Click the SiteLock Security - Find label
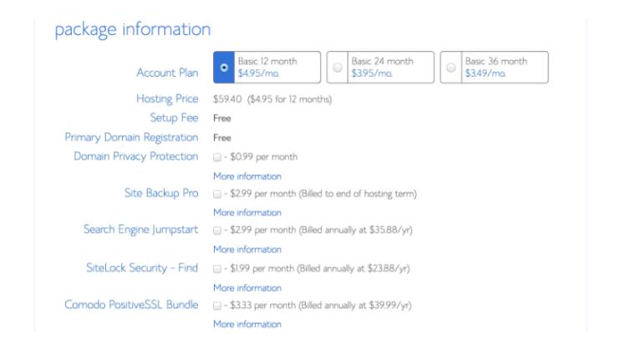The width and height of the screenshot is (635, 364). point(142,268)
